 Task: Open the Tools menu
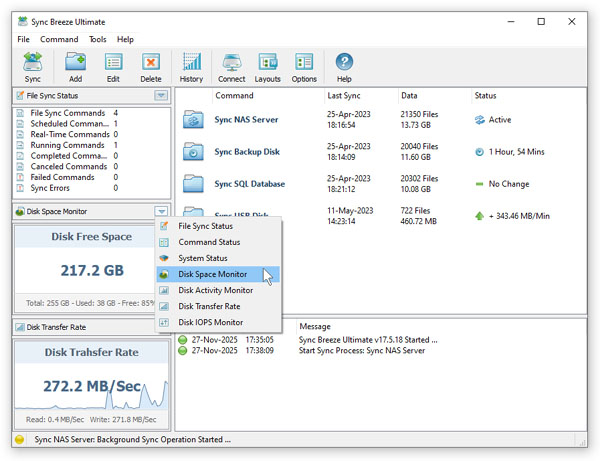click(98, 39)
